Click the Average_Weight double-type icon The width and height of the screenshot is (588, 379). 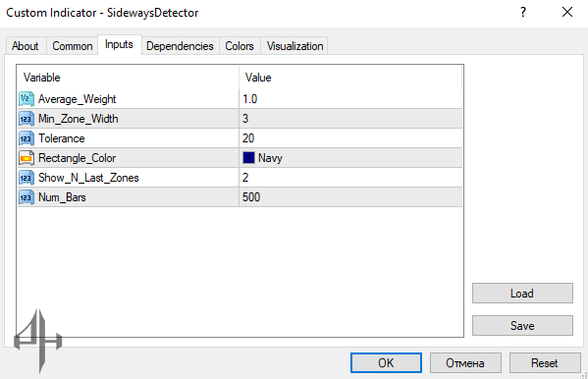tap(27, 99)
